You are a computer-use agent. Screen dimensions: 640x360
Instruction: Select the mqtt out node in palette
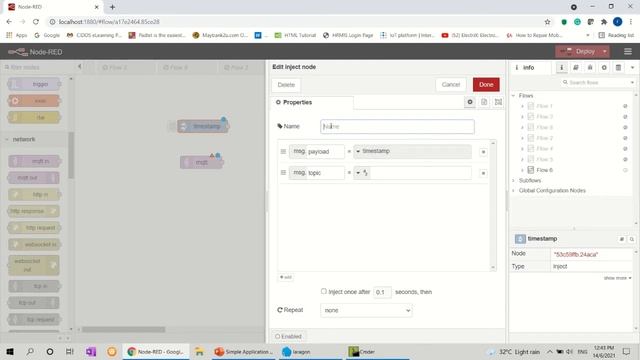[x=34, y=178]
